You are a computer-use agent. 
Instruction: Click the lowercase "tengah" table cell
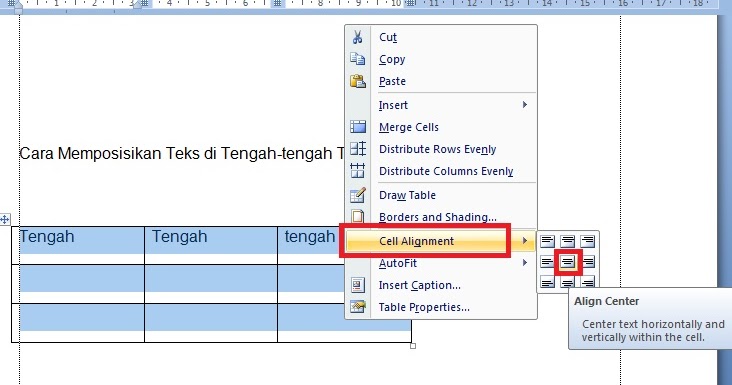[x=310, y=245]
